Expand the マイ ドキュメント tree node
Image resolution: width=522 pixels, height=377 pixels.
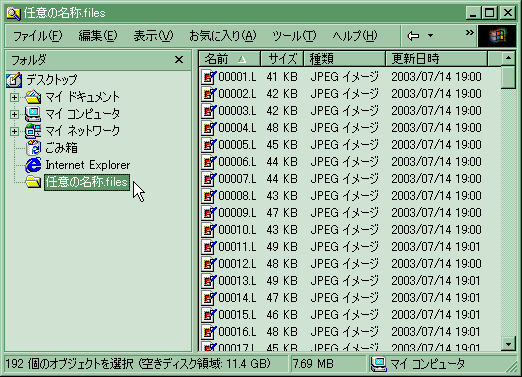tap(14, 97)
